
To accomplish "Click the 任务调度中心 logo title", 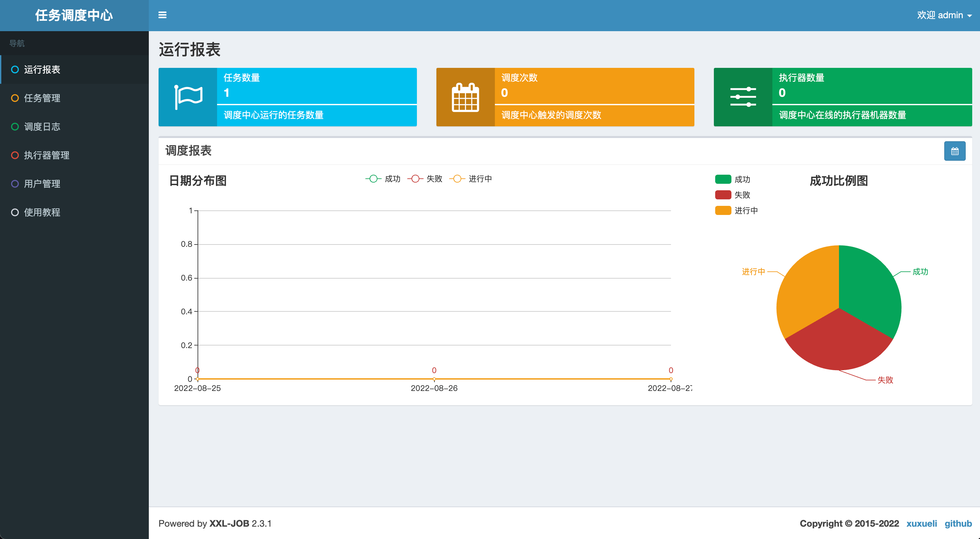I will (x=74, y=15).
